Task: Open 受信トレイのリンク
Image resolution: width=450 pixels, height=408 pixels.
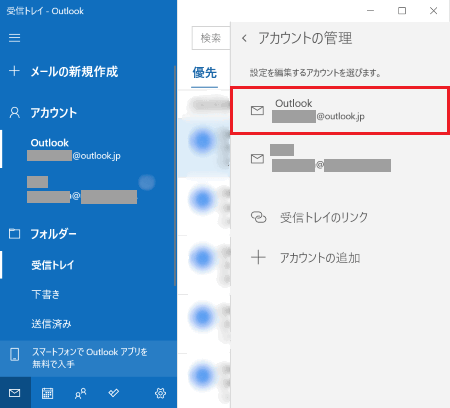Action: [x=324, y=217]
